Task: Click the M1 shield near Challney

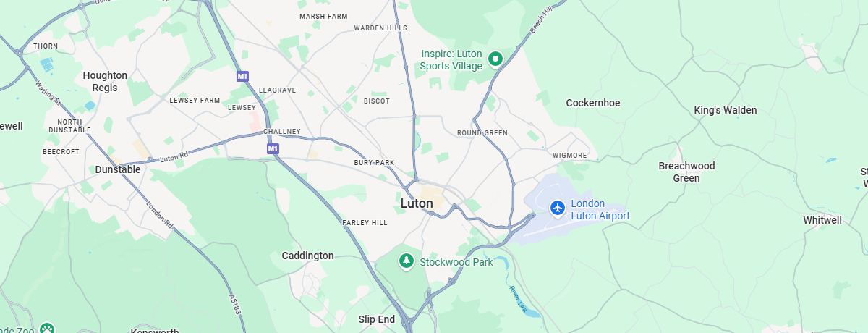Action: [272, 148]
